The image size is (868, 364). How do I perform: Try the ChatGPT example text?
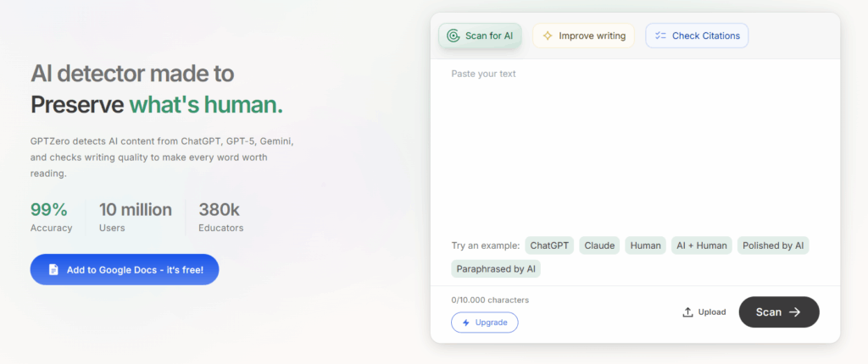[549, 245]
